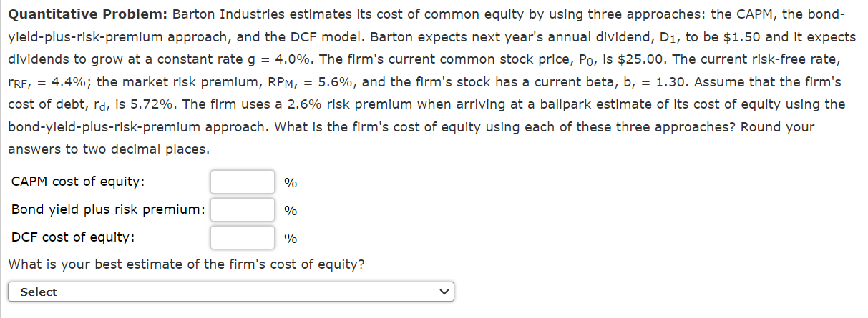Screen dimensions: 868x318
Task: Click the 'CAPM cost of equity:' label
Action: click(x=79, y=182)
